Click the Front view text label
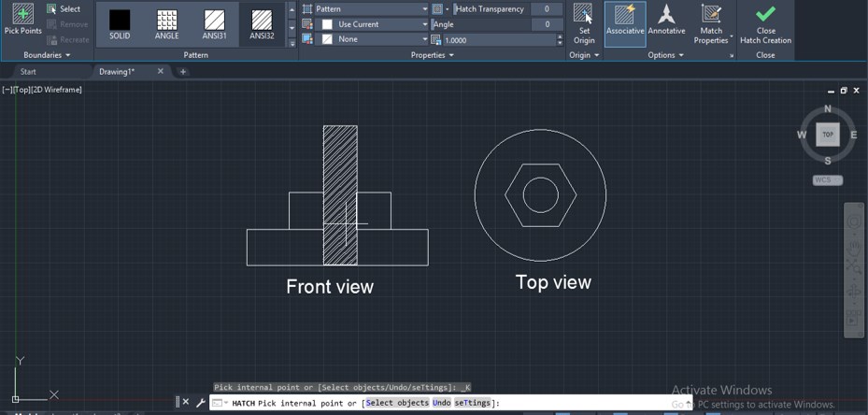Viewport: 868px width, 415px height. click(330, 286)
